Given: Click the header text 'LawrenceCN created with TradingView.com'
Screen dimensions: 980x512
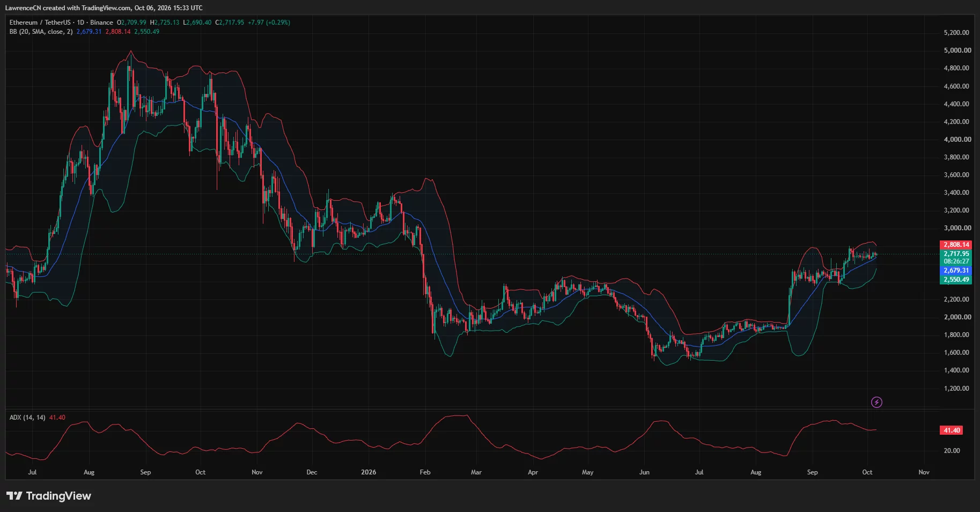Looking at the screenshot, I should tap(68, 8).
